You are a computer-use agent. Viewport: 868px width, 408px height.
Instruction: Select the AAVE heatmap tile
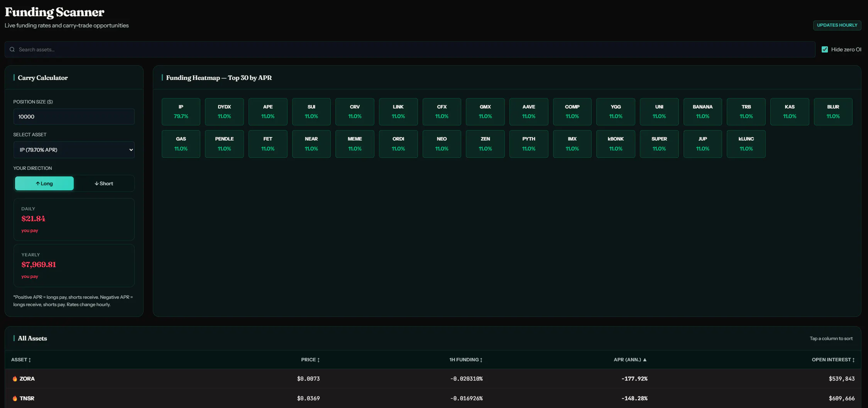tap(529, 112)
